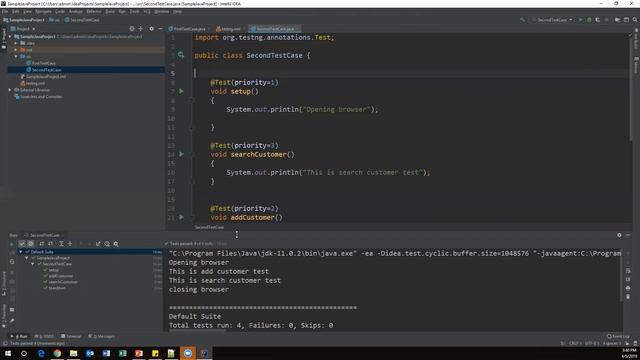Screen dimensions: 640x360
Task: Open the Window menu
Action: click(x=162, y=11)
